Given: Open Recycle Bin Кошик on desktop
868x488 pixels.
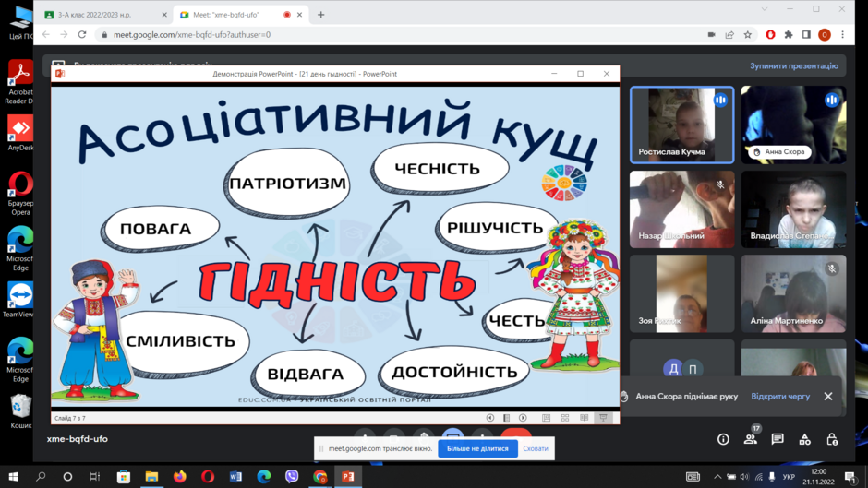Looking at the screenshot, I should [20, 411].
